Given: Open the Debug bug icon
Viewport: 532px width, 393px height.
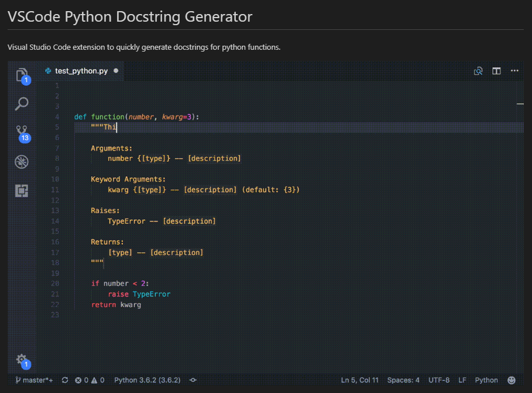Looking at the screenshot, I should (22, 162).
